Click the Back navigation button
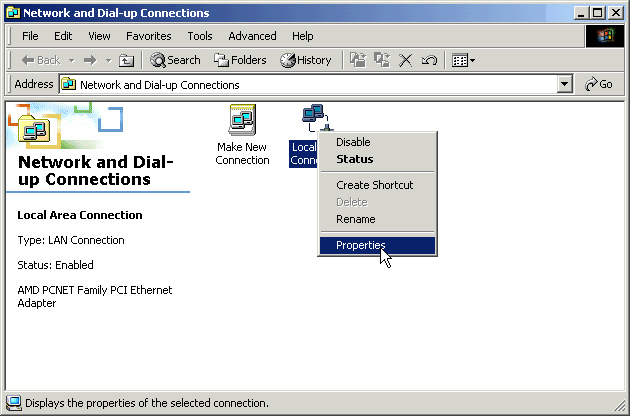Screen dimensions: 630x416 coord(40,60)
